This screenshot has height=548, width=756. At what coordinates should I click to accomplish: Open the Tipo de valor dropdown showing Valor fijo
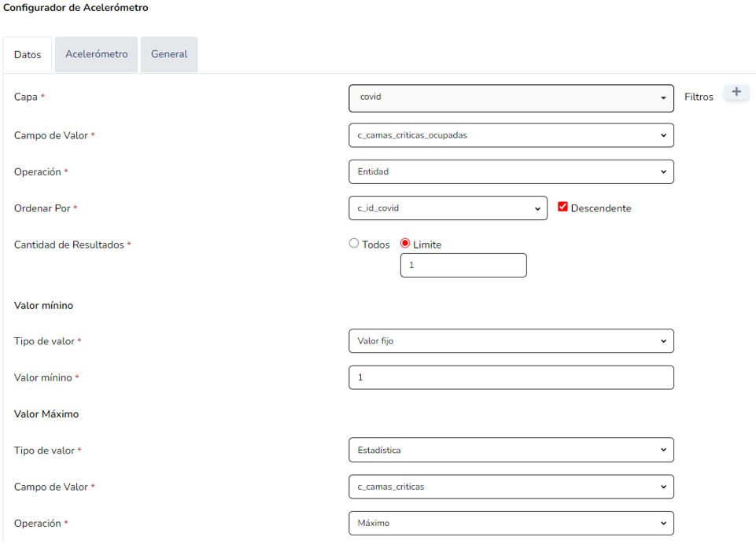pos(511,341)
